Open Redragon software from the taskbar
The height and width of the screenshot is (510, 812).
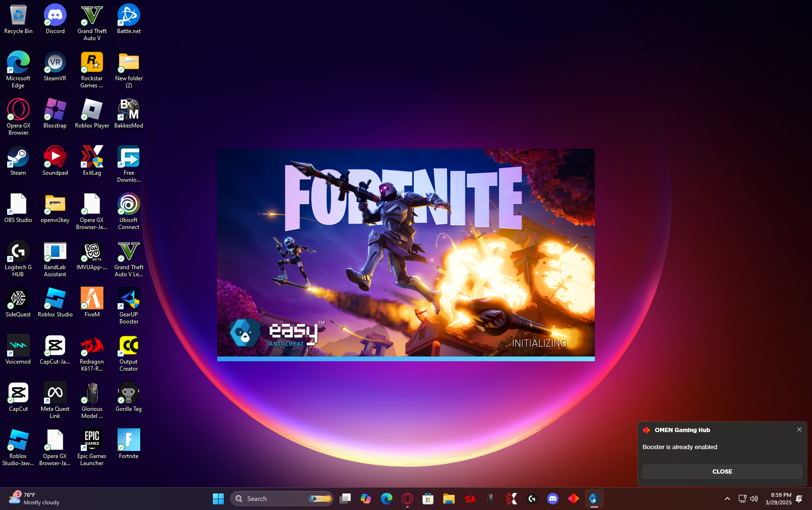(470, 499)
